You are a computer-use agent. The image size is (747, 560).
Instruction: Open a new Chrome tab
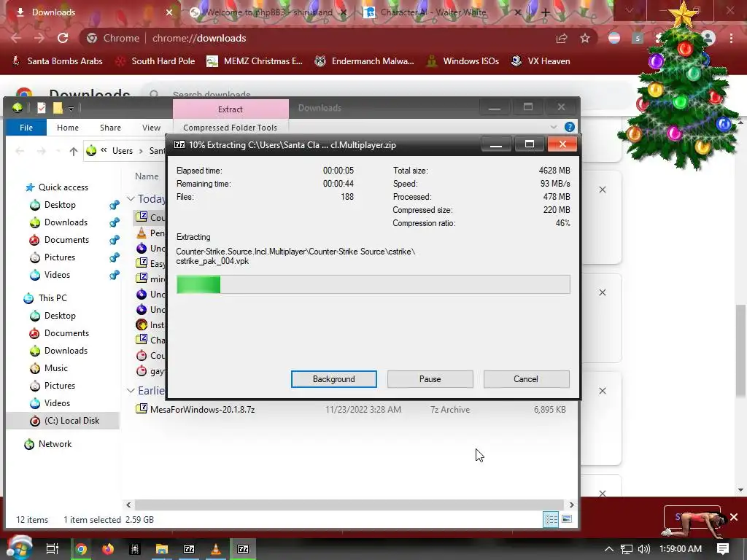[546, 12]
